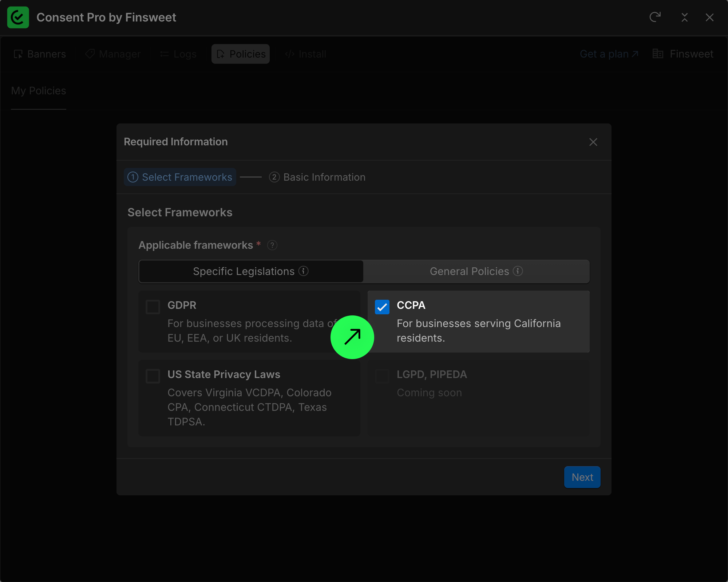The width and height of the screenshot is (728, 582).
Task: Click info icon next to Specific Legislations
Action: point(304,271)
